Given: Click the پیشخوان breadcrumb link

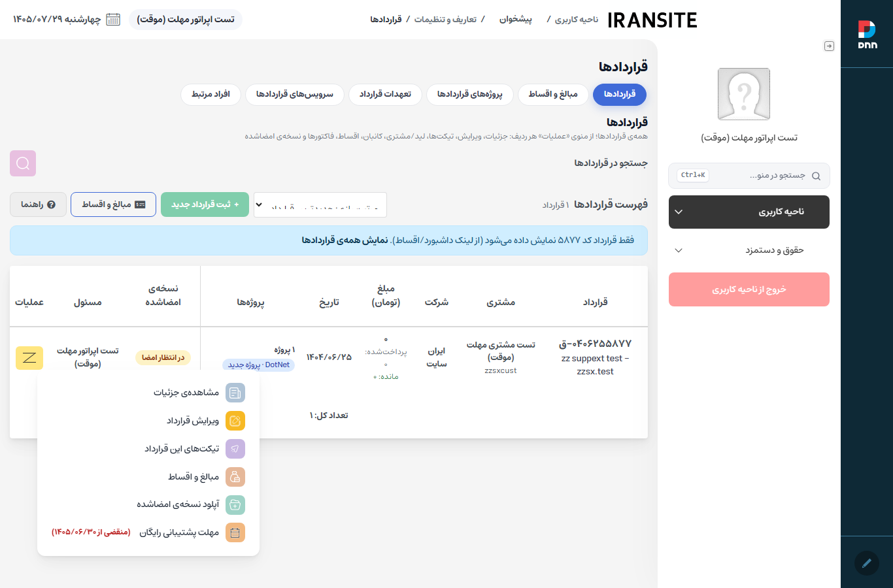Looking at the screenshot, I should pos(516,20).
